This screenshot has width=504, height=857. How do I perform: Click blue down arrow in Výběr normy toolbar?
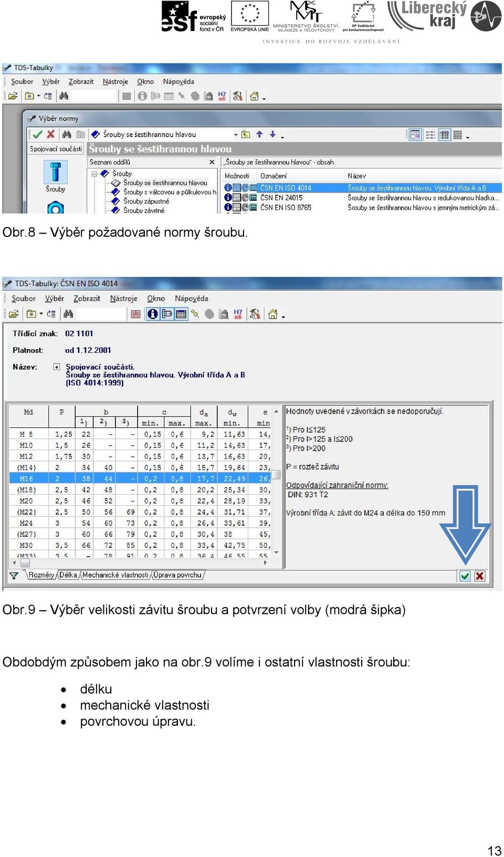coord(272,134)
